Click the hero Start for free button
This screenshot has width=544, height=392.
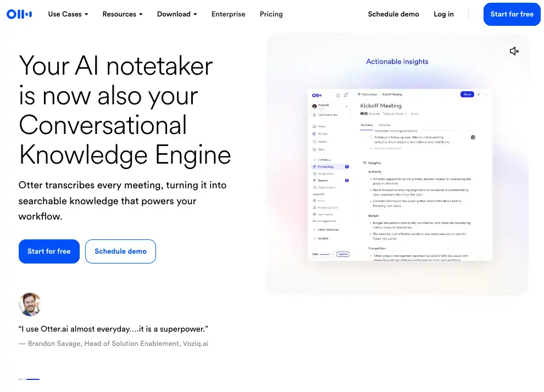(x=49, y=251)
